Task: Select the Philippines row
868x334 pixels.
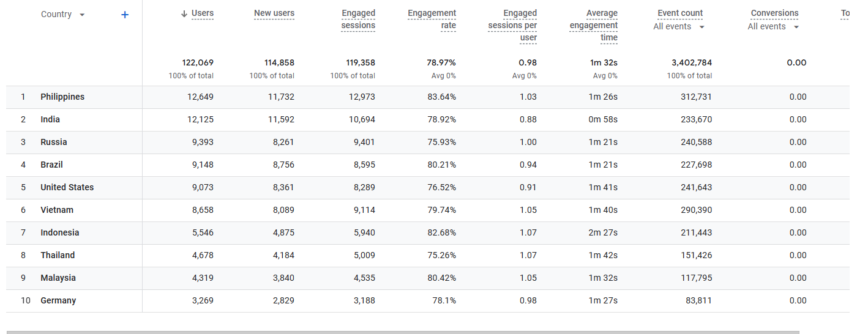Action: [x=428, y=97]
